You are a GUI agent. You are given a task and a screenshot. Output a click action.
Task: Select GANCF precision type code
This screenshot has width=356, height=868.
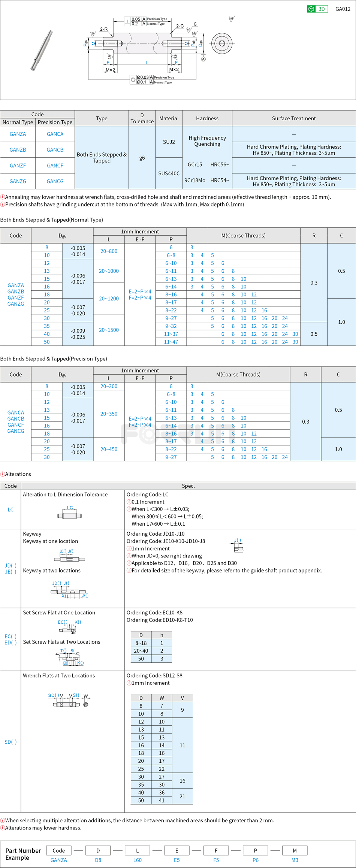55,166
